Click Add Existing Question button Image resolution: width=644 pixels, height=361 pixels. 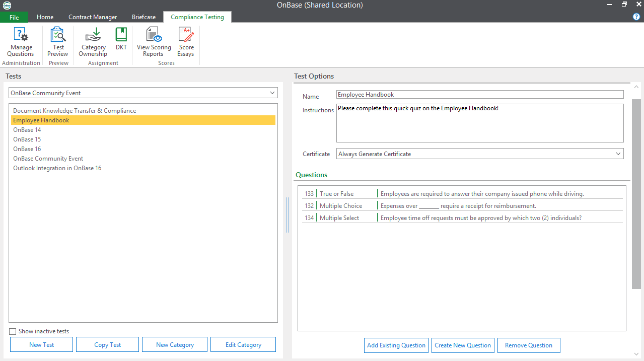396,345
